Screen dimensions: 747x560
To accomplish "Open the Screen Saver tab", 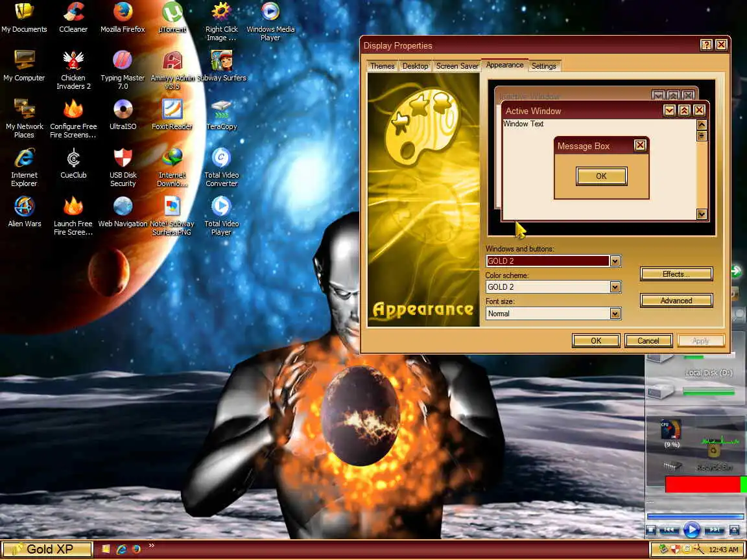I will [x=457, y=66].
